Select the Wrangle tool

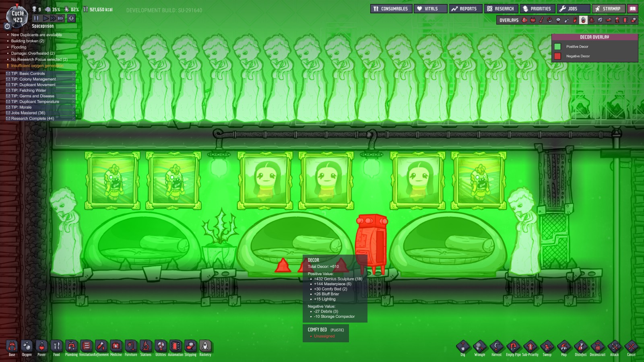point(480,347)
